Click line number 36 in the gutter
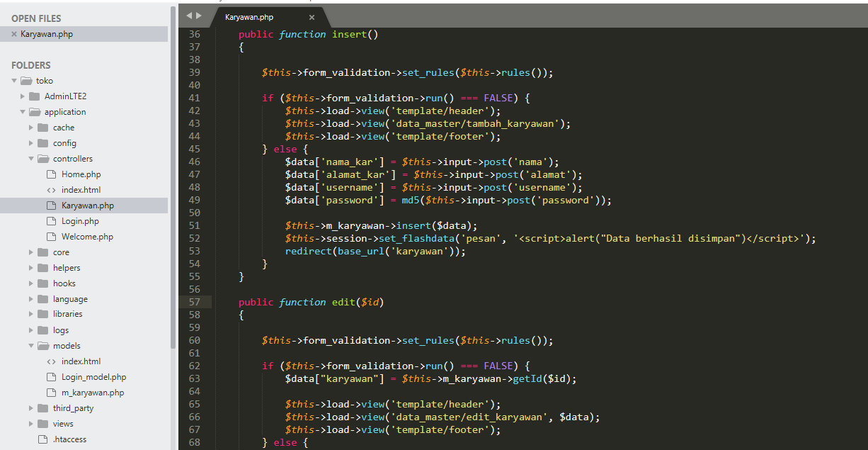Screen dimensions: 868x450 pyautogui.click(x=195, y=34)
